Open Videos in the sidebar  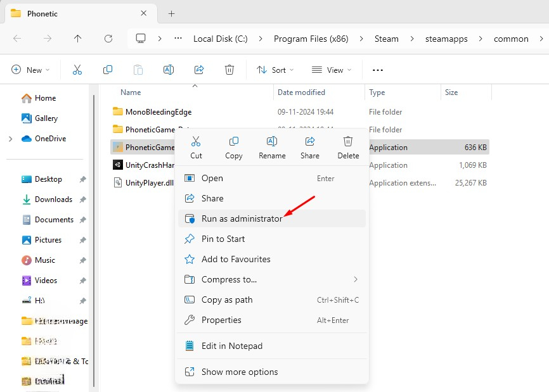point(39,281)
